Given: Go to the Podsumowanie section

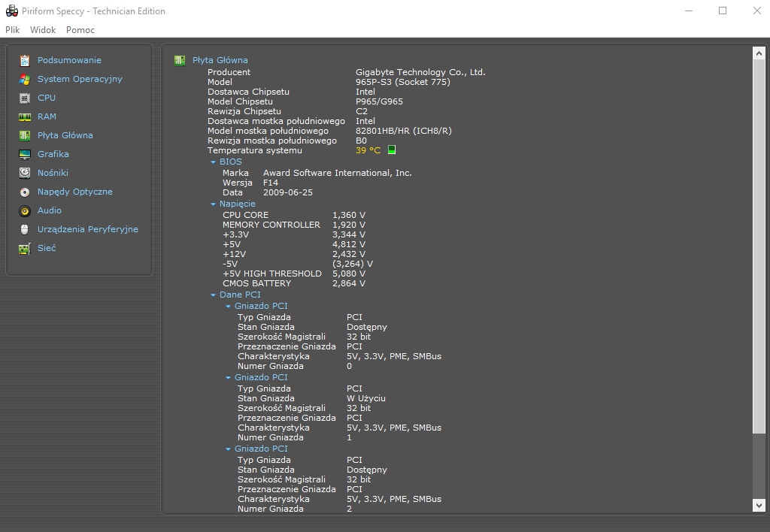Looking at the screenshot, I should pyautogui.click(x=69, y=60).
